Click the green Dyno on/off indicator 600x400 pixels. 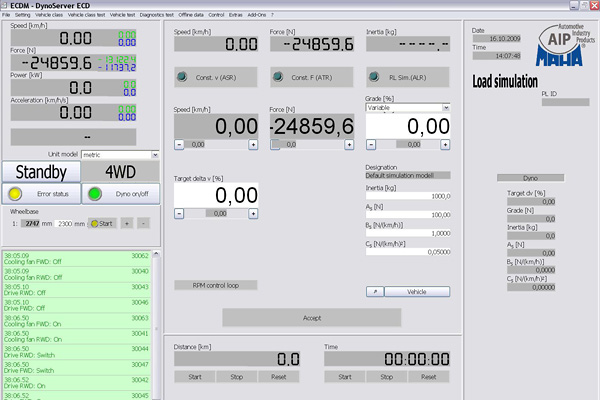pos(95,194)
